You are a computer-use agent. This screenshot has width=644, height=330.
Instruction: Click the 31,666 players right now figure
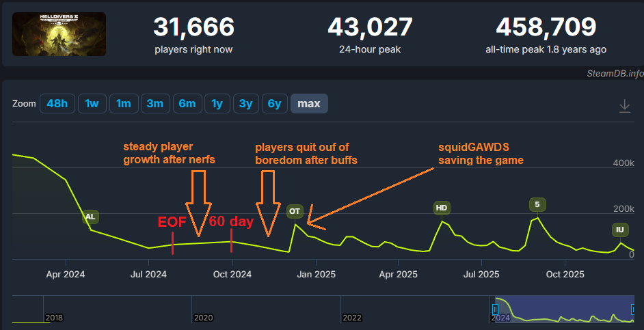193,27
